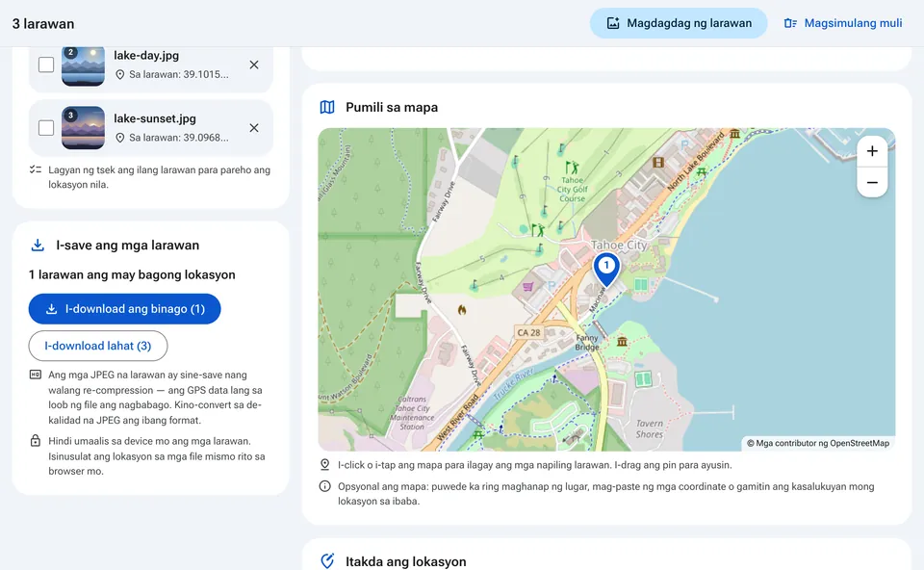The height and width of the screenshot is (570, 924).
Task: Remove lake-sunset.jpg with its X icon
Action: pos(254,128)
